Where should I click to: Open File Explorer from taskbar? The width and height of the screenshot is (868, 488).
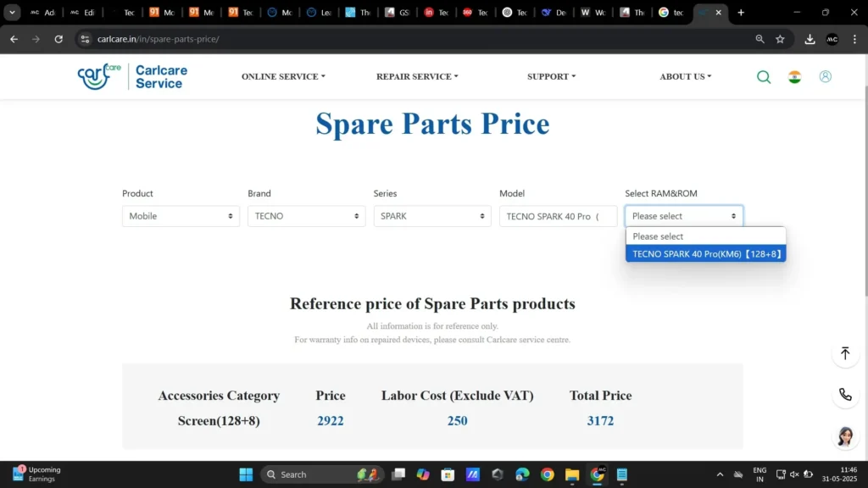572,474
